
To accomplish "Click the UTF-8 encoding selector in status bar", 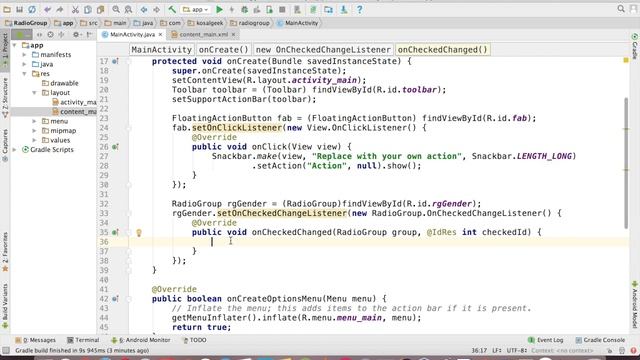I will tap(517, 350).
